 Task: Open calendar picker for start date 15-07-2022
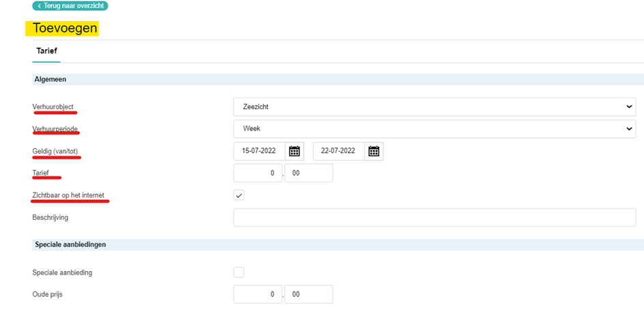[x=295, y=151]
